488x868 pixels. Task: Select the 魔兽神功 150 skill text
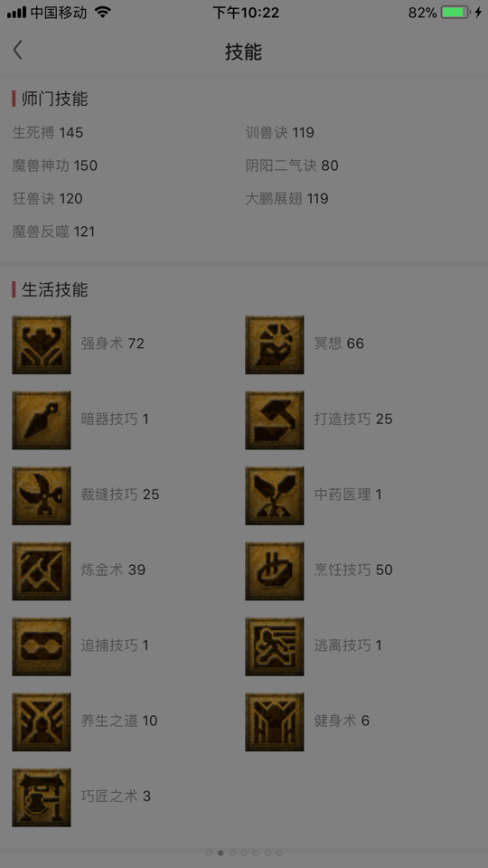pos(55,165)
